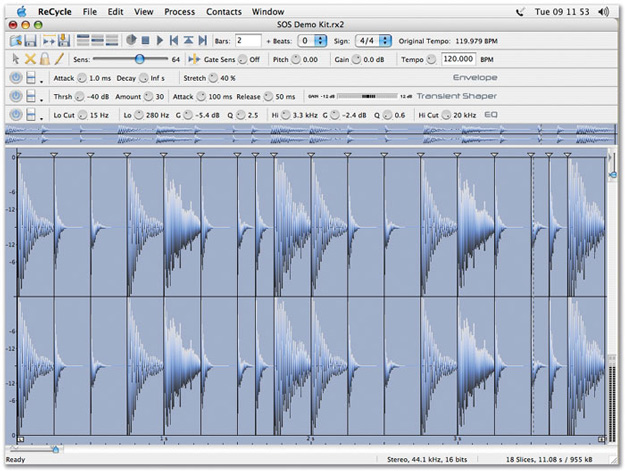Viewport: 625px width, 471px height.
Task: Click the export-to-disk icon with orange arrow
Action: pyautogui.click(x=64, y=41)
